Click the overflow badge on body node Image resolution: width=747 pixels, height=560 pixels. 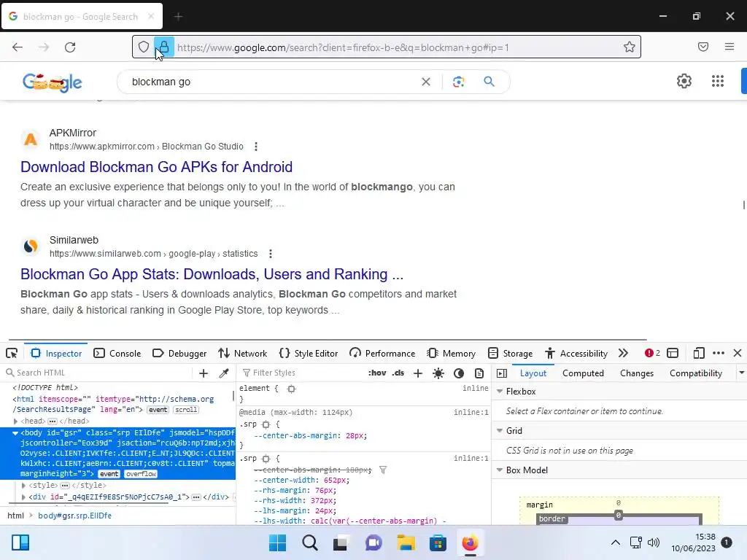tap(141, 474)
